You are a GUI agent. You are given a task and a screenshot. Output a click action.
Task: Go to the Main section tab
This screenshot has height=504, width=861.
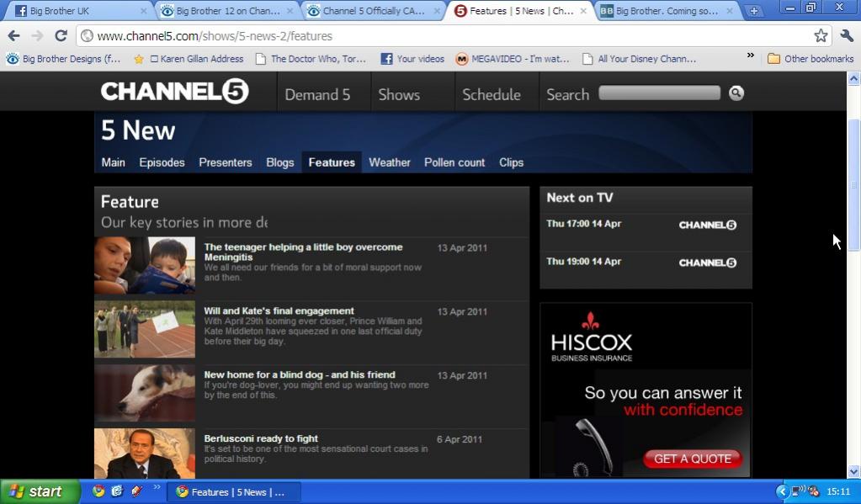pyautogui.click(x=113, y=162)
